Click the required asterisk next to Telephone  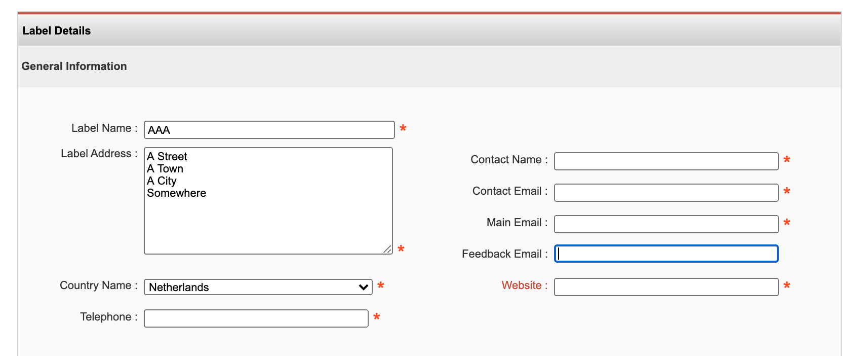click(x=377, y=317)
